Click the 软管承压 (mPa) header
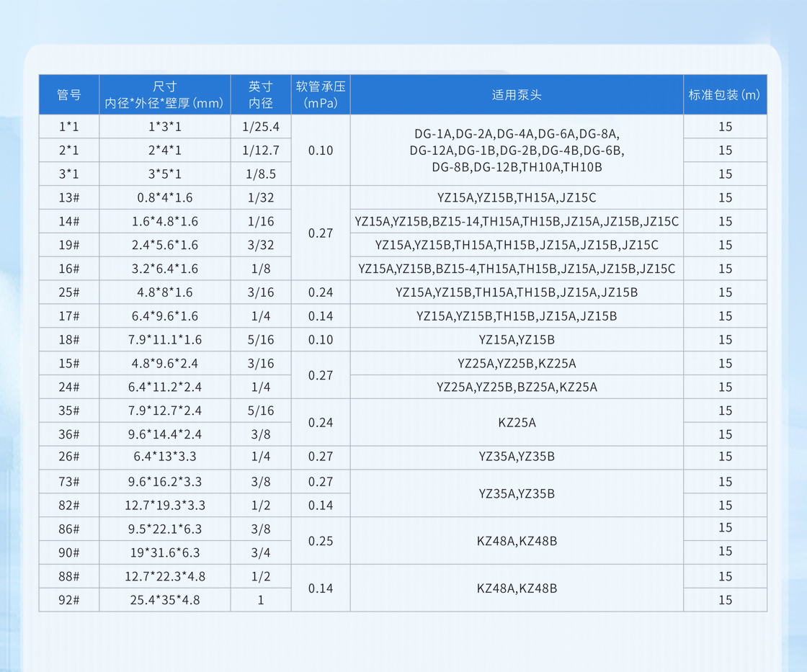This screenshot has height=672, width=807. point(321,94)
